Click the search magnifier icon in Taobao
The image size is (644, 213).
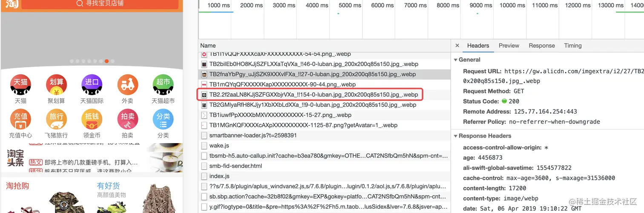[x=80, y=3]
